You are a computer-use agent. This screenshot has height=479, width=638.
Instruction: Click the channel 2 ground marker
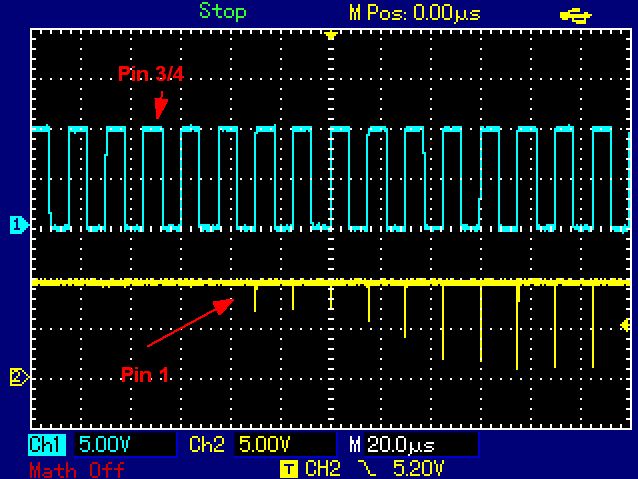pos(16,377)
